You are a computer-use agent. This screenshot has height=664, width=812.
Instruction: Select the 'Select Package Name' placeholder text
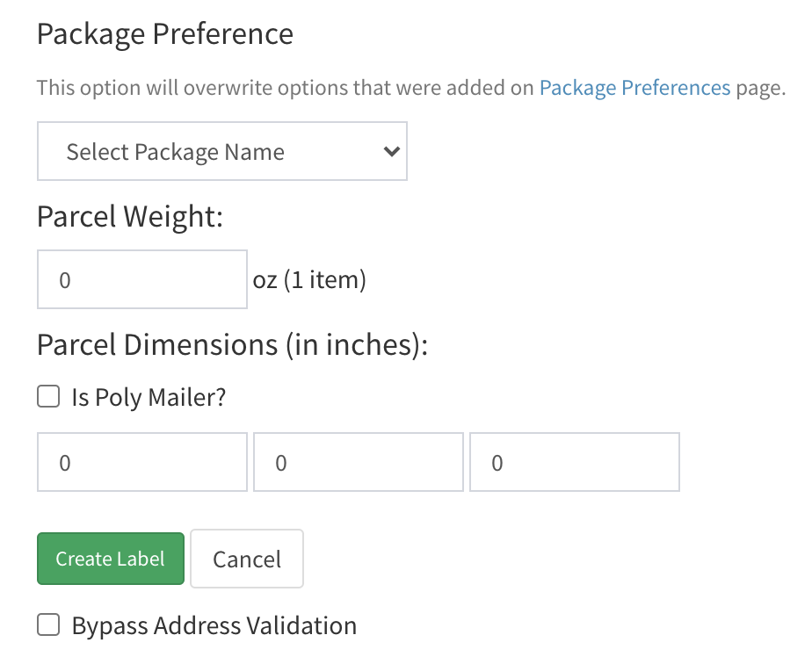(x=176, y=152)
